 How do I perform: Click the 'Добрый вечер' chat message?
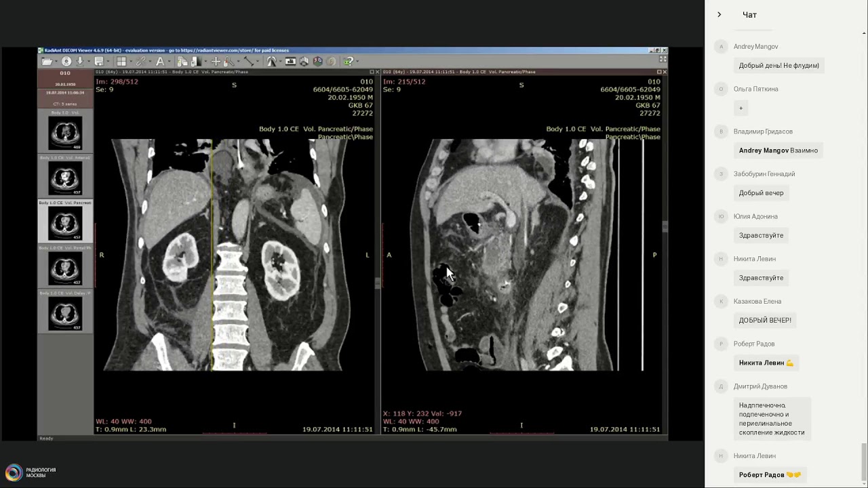(x=761, y=193)
